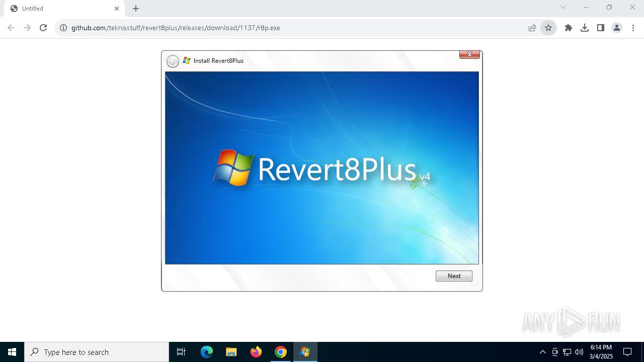Open the Windows notification center
This screenshot has height=362, width=644.
pyautogui.click(x=627, y=352)
